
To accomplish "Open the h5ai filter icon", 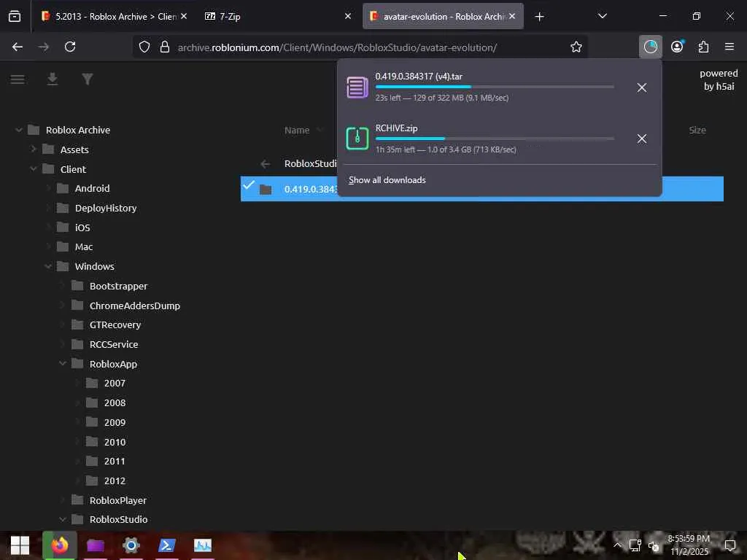I will click(x=88, y=79).
